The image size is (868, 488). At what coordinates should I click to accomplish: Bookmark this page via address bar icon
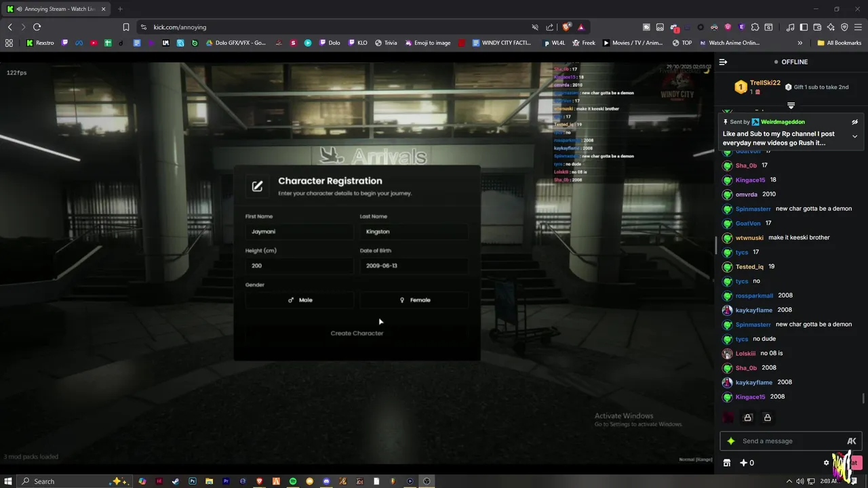126,27
